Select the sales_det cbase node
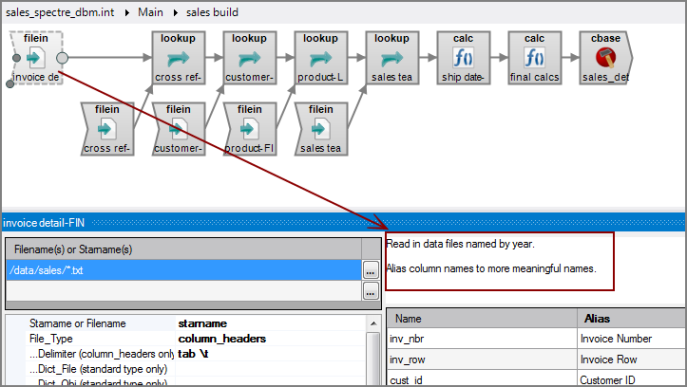This screenshot has width=687, height=387. click(x=606, y=57)
